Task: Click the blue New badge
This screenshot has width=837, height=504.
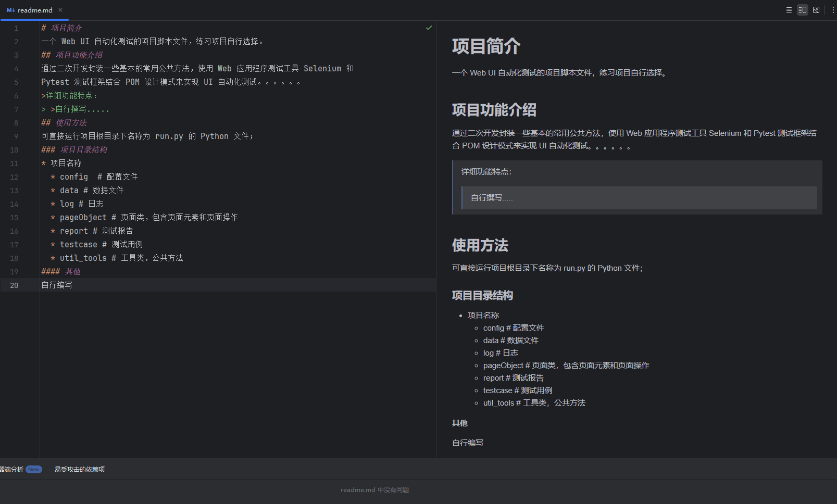Action: click(34, 469)
